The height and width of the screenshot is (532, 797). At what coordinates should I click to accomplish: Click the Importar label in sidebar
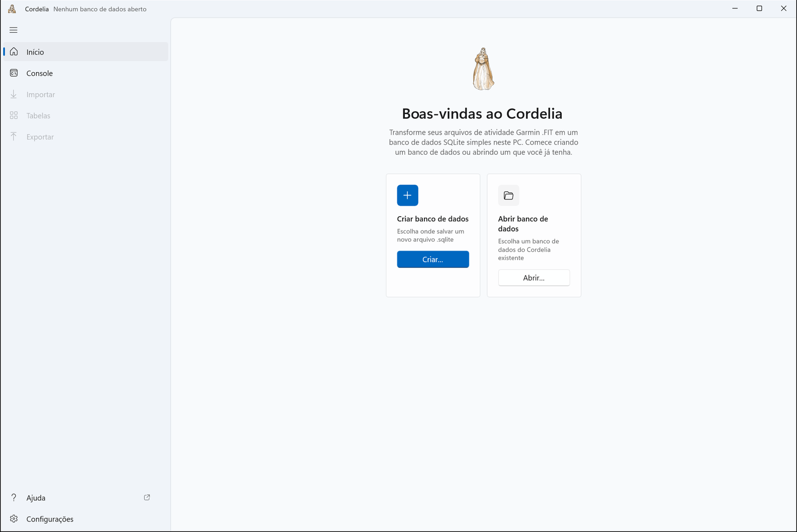coord(41,94)
